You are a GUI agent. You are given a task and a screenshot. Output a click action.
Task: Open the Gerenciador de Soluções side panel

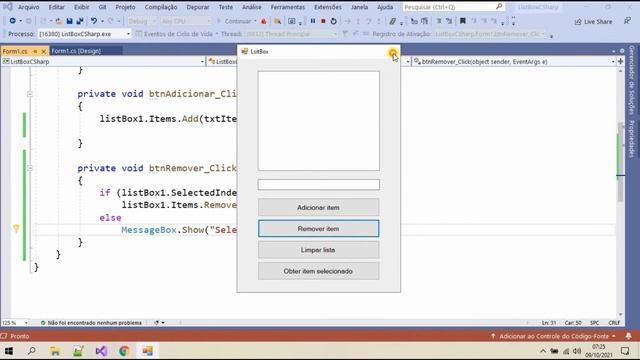632,80
